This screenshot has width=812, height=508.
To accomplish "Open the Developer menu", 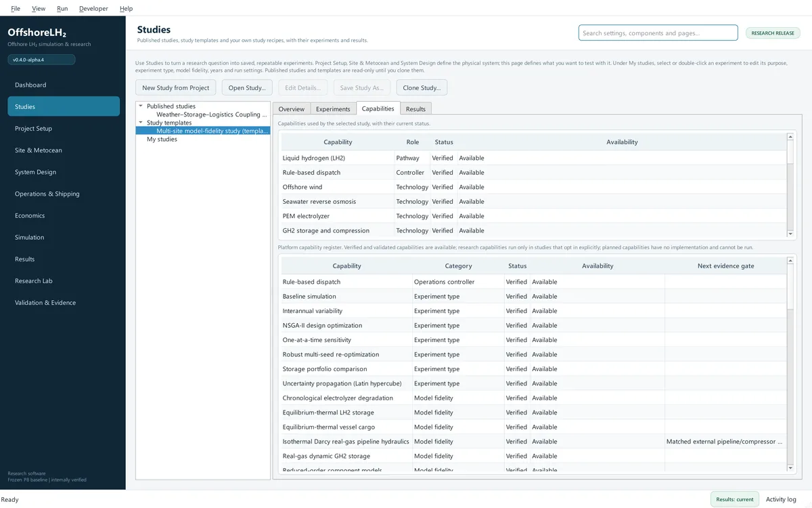I will pyautogui.click(x=93, y=8).
